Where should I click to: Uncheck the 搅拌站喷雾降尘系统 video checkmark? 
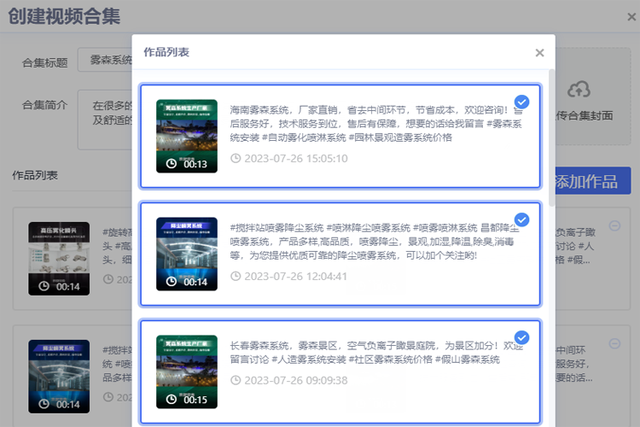pyautogui.click(x=522, y=220)
